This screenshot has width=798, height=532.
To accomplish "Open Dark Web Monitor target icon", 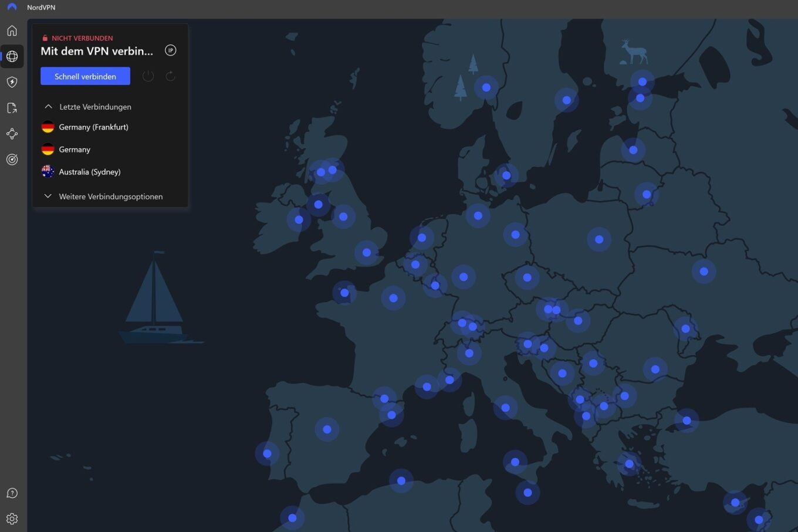I will [x=12, y=160].
